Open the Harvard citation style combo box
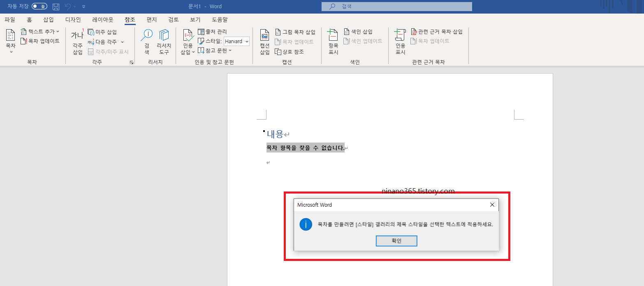The image size is (644, 286). click(236, 42)
